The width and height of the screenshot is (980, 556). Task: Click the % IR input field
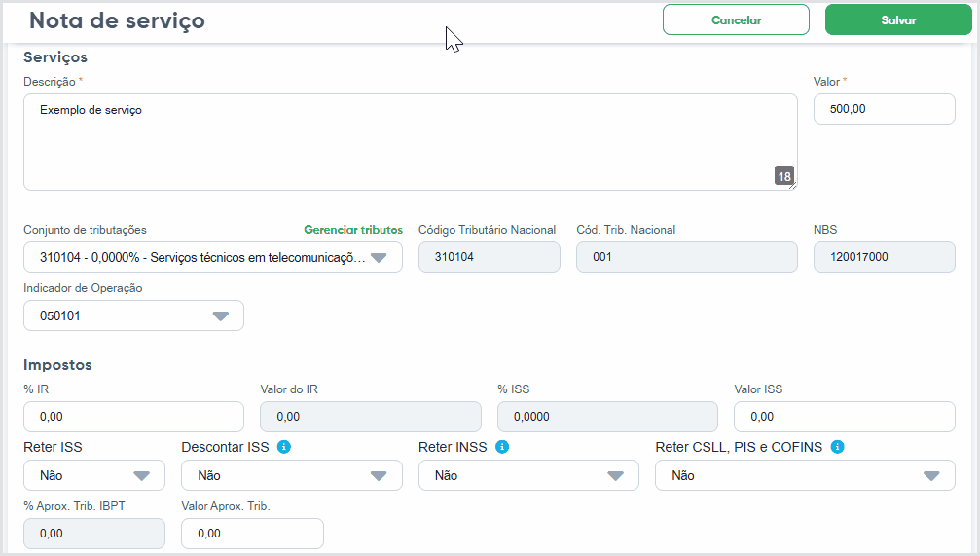point(133,417)
